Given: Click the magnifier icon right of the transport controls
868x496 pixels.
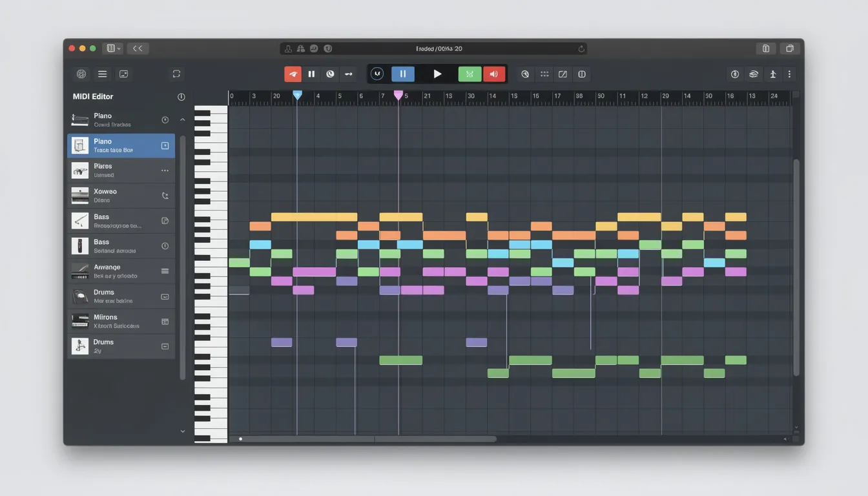Looking at the screenshot, I should point(525,74).
